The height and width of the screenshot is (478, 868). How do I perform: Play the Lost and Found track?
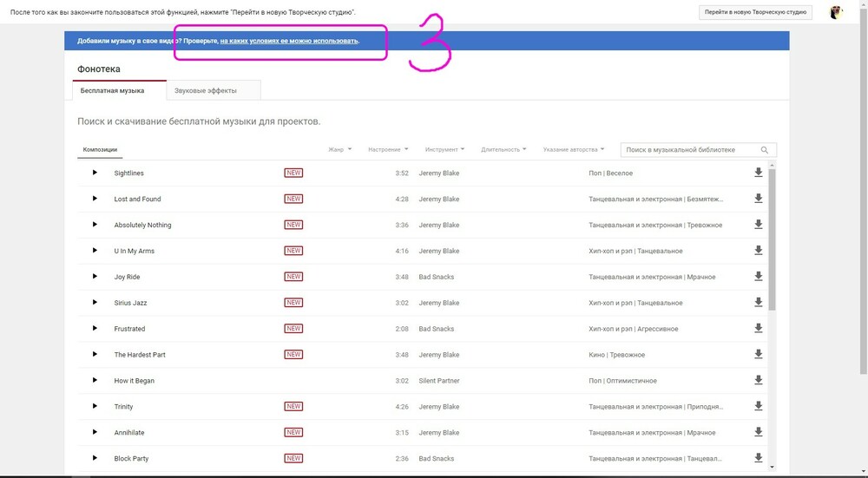tap(95, 199)
